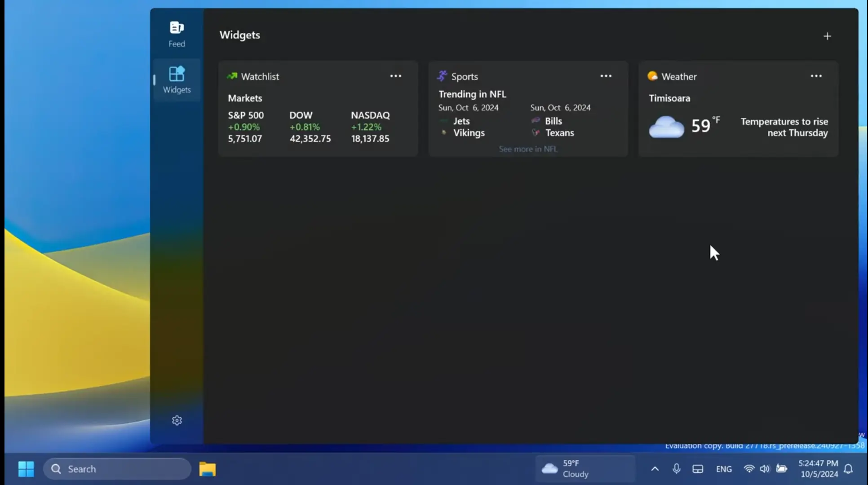Select the DOW market entry
868x485 pixels.
coord(310,127)
